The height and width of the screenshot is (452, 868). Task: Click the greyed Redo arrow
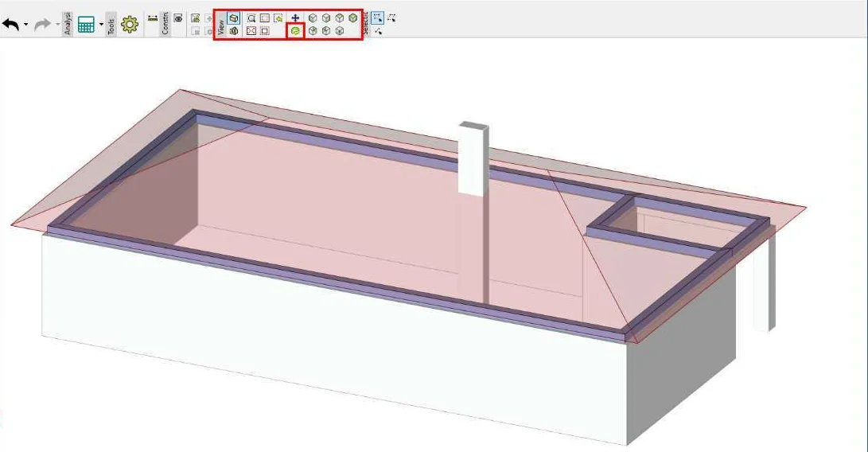42,25
